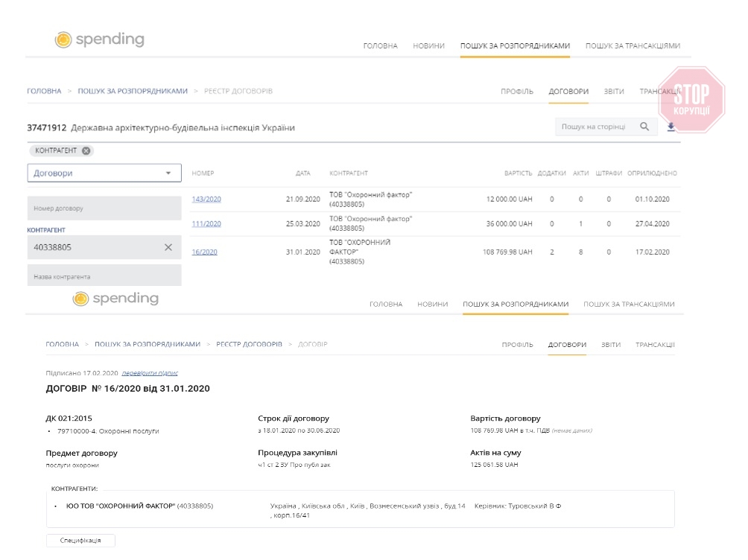Click the Пошук на сторінці search field
Image resolution: width=748 pixels, height=560 pixels.
(x=594, y=127)
